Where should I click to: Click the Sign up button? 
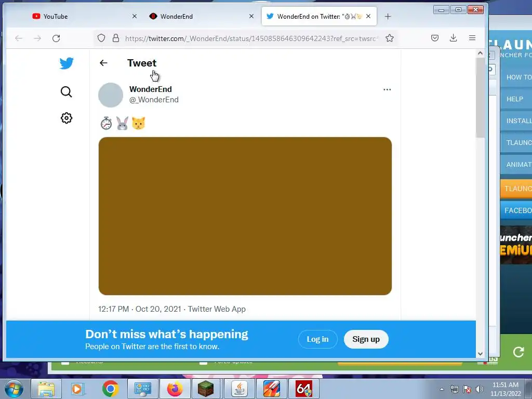tap(366, 339)
